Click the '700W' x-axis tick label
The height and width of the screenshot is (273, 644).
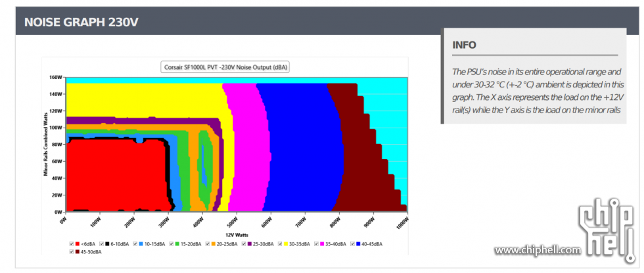pyautogui.click(x=299, y=222)
